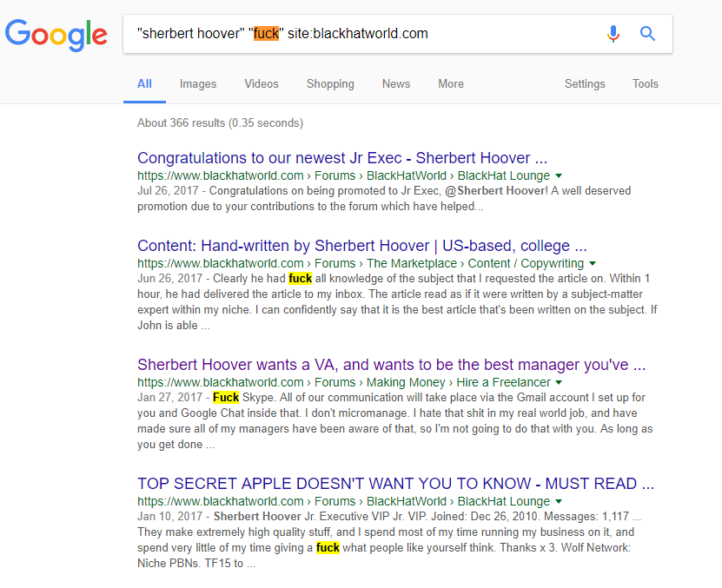
Task: Select the All results tab
Action: pos(144,83)
